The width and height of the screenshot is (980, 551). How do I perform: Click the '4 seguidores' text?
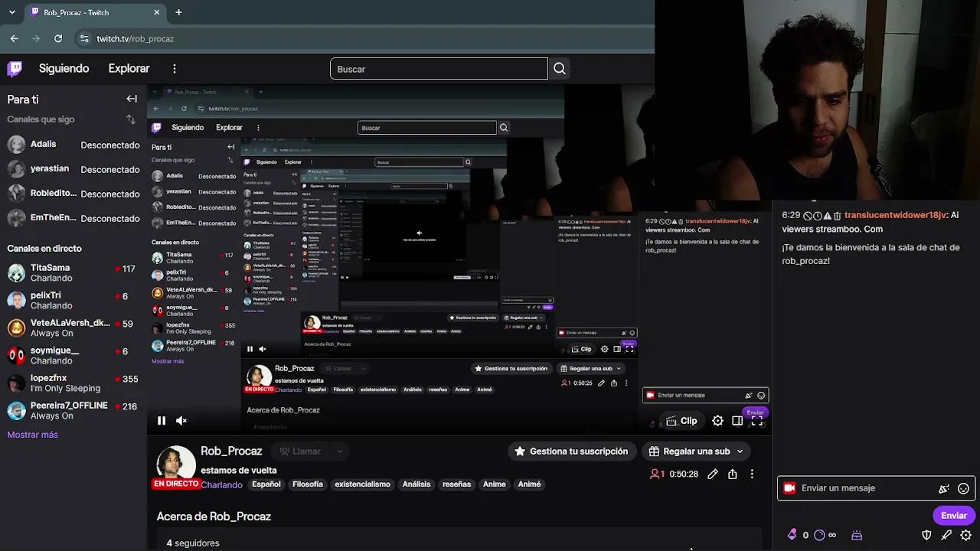(193, 543)
